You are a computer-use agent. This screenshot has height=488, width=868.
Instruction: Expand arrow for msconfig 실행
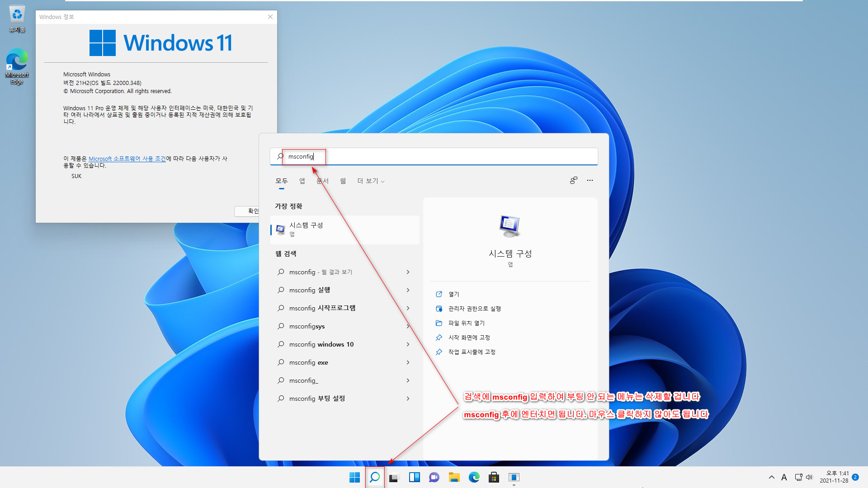408,290
